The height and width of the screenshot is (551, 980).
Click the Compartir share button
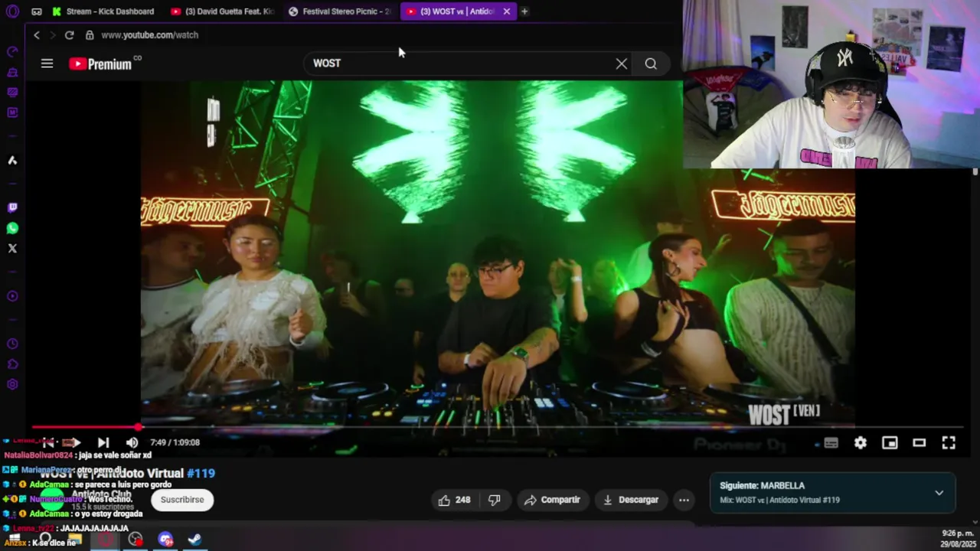[552, 500]
